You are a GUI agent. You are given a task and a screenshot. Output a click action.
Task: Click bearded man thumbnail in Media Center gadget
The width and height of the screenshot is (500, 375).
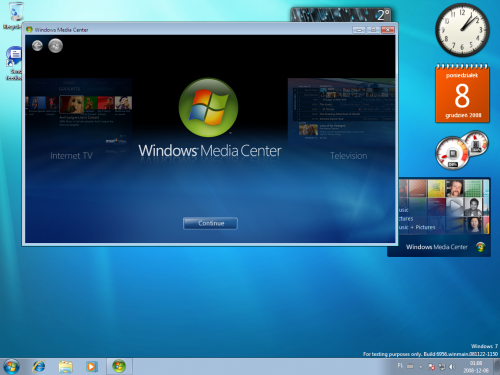(x=454, y=188)
